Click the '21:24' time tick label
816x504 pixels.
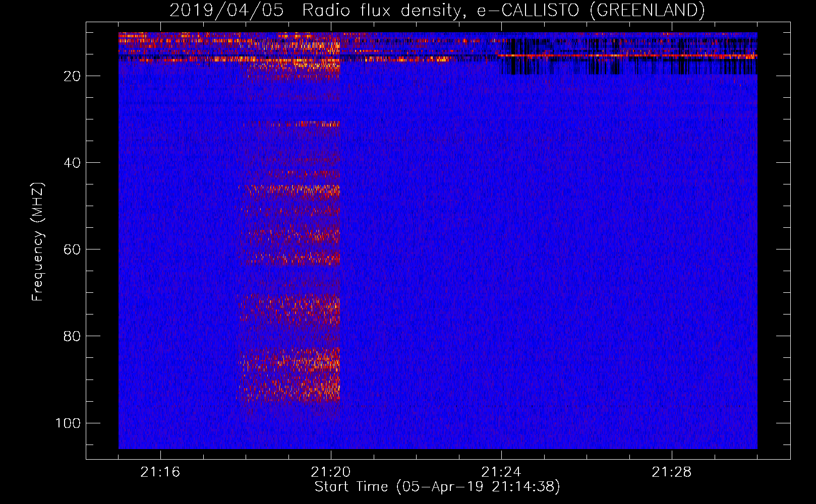[501, 472]
